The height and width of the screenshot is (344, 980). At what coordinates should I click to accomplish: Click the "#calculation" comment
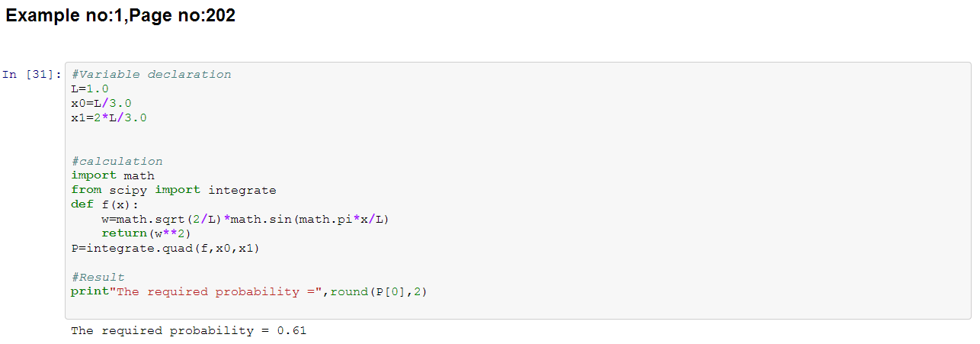[x=117, y=162]
